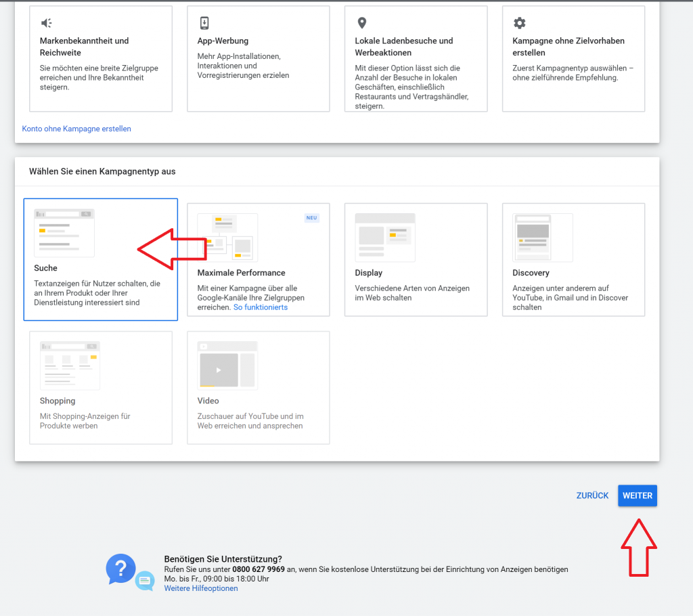
Task: Open 'Weitere Hilfeoptionen' link
Action: (x=201, y=588)
